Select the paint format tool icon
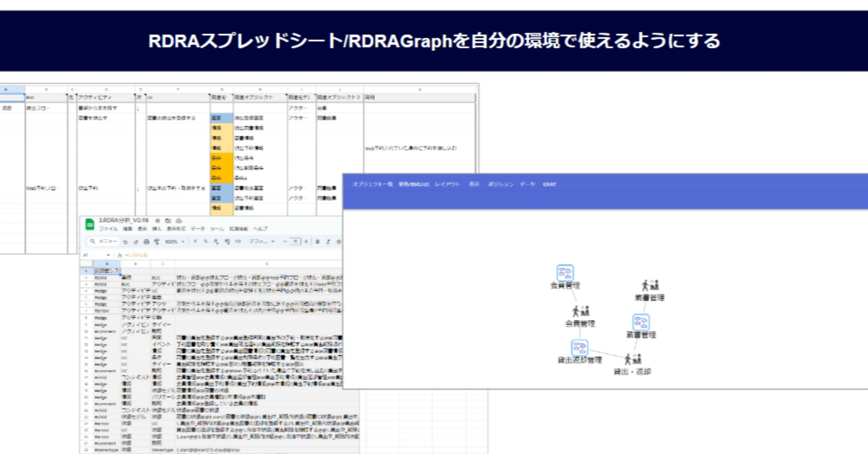The width and height of the screenshot is (868, 454). 155,242
